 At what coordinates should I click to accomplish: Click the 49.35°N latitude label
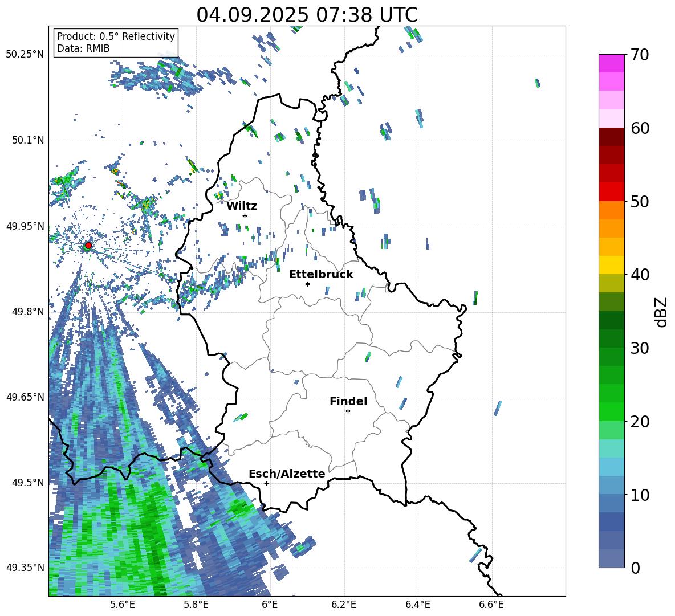tap(25, 568)
